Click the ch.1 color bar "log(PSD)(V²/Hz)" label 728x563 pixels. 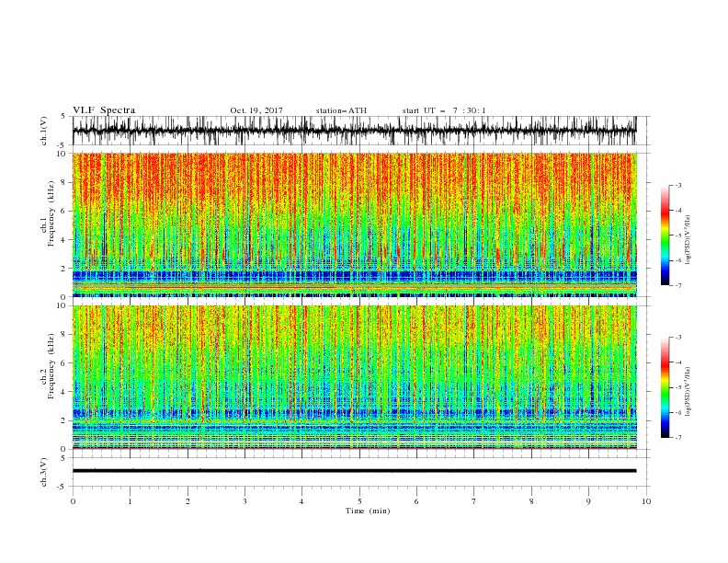(x=688, y=240)
